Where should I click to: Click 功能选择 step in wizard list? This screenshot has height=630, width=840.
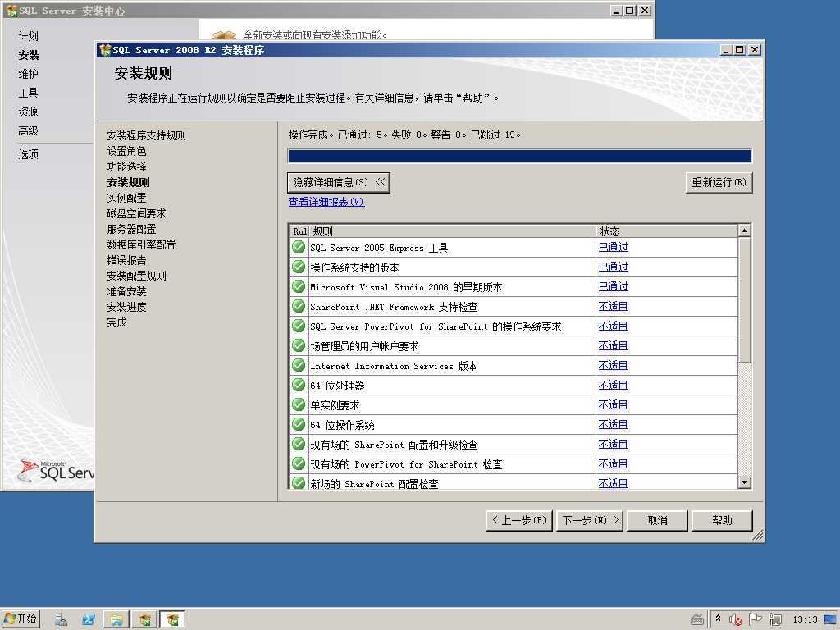[126, 167]
